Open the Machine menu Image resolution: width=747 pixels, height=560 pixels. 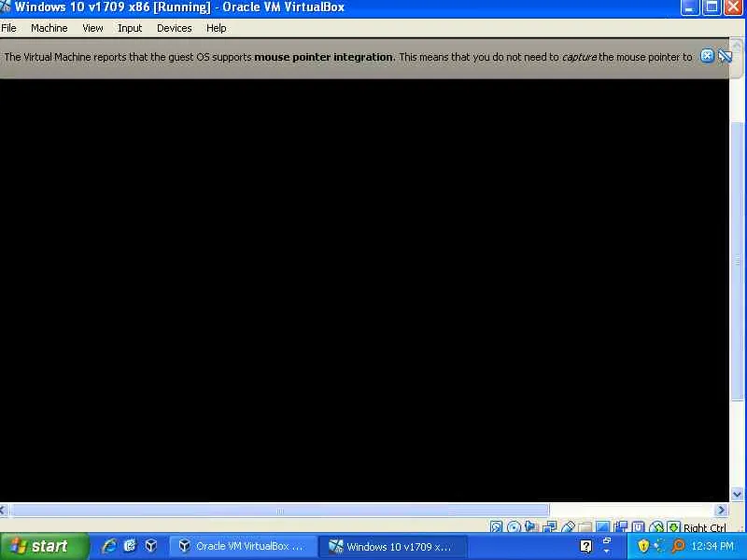pyautogui.click(x=49, y=28)
